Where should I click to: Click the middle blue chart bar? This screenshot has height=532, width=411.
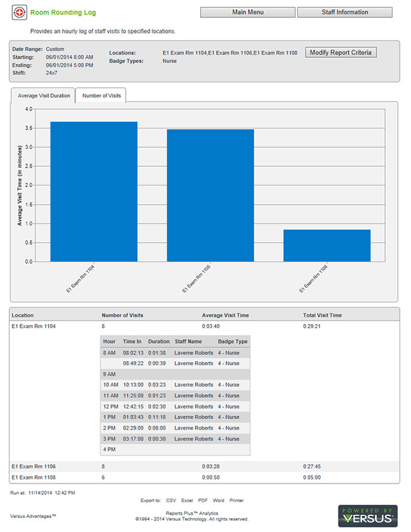[210, 196]
